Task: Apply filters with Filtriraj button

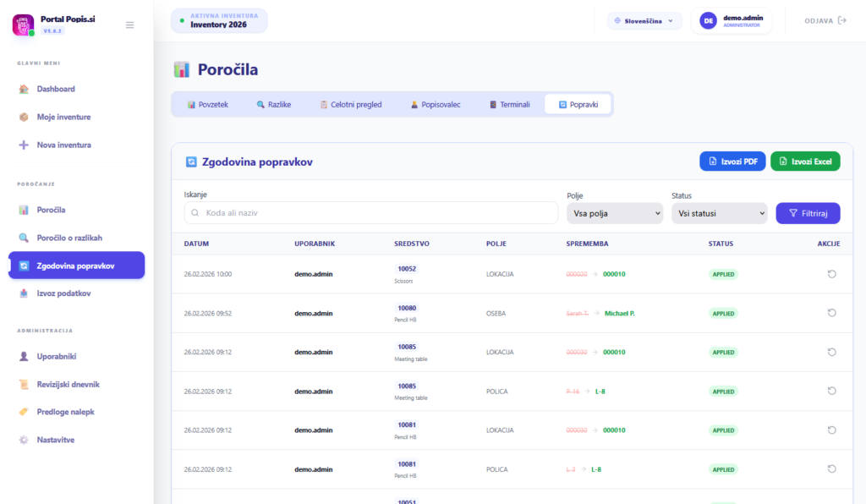Action: tap(807, 214)
